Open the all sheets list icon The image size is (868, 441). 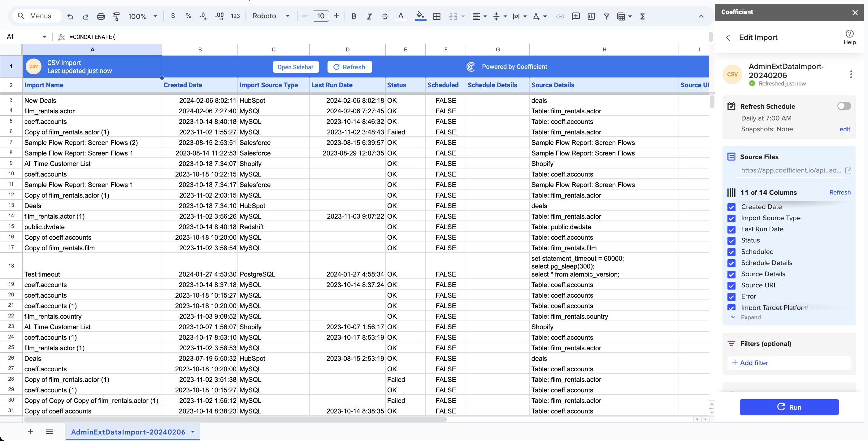[x=50, y=432]
